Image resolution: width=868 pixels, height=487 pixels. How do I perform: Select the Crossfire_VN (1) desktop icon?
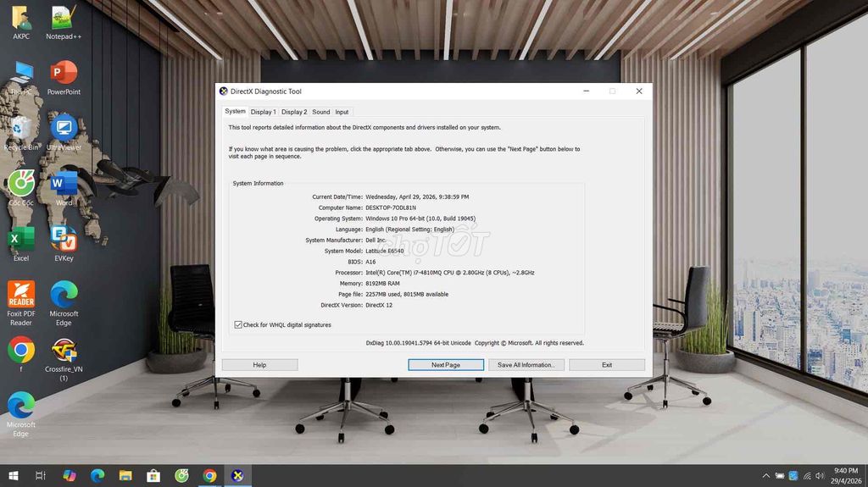[64, 360]
